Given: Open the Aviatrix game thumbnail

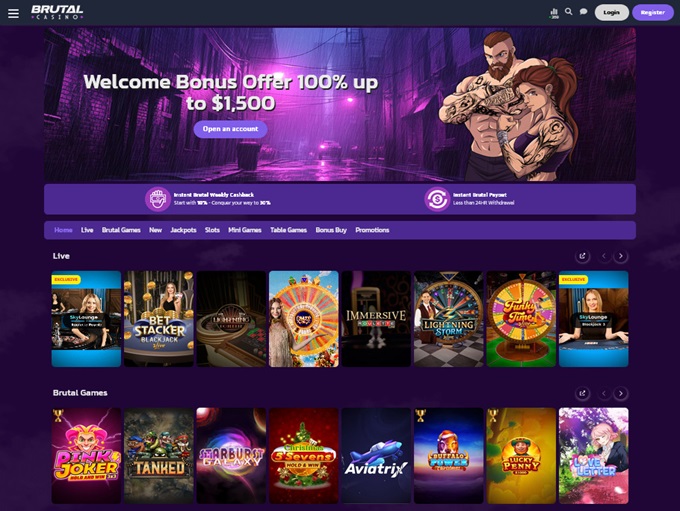Looking at the screenshot, I should click(x=376, y=455).
